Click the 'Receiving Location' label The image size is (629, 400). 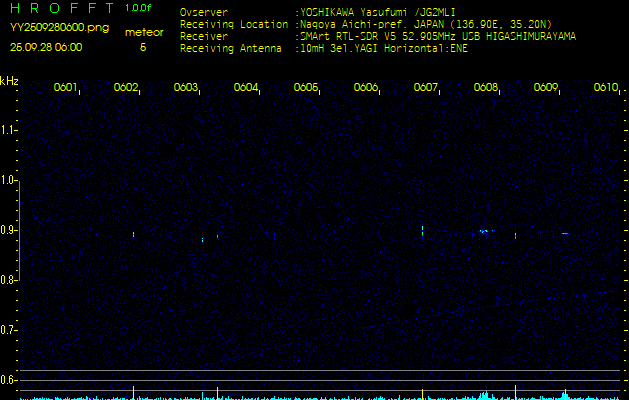234,24
